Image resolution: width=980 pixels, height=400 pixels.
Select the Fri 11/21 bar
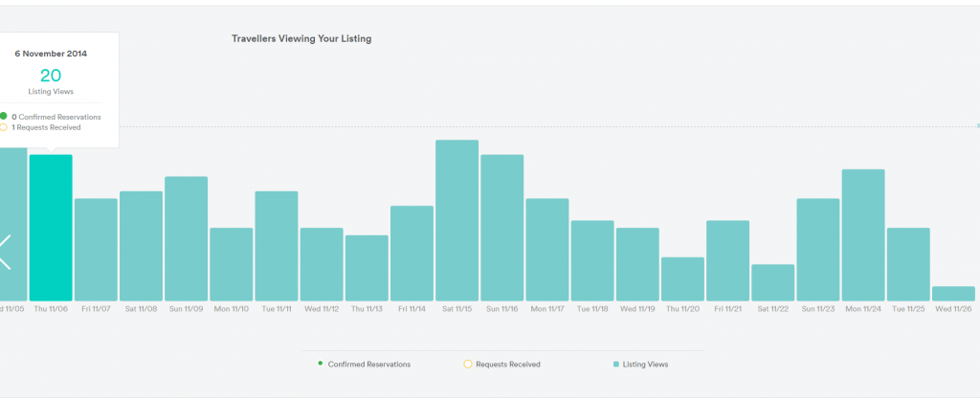pos(727,260)
